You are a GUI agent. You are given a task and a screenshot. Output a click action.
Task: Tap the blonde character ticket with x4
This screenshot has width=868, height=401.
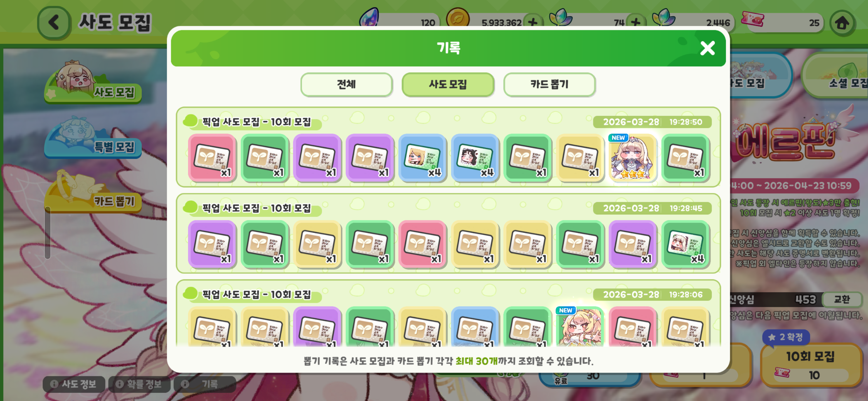[422, 158]
